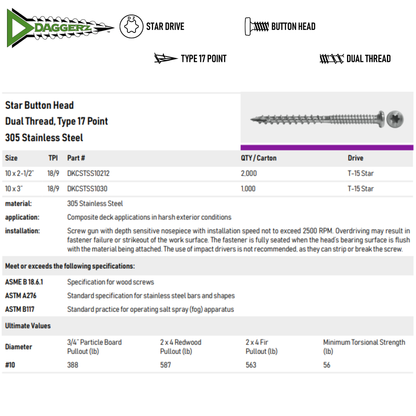Click the Dual Thread icon
This screenshot has height=416, width=416.
(331, 59)
